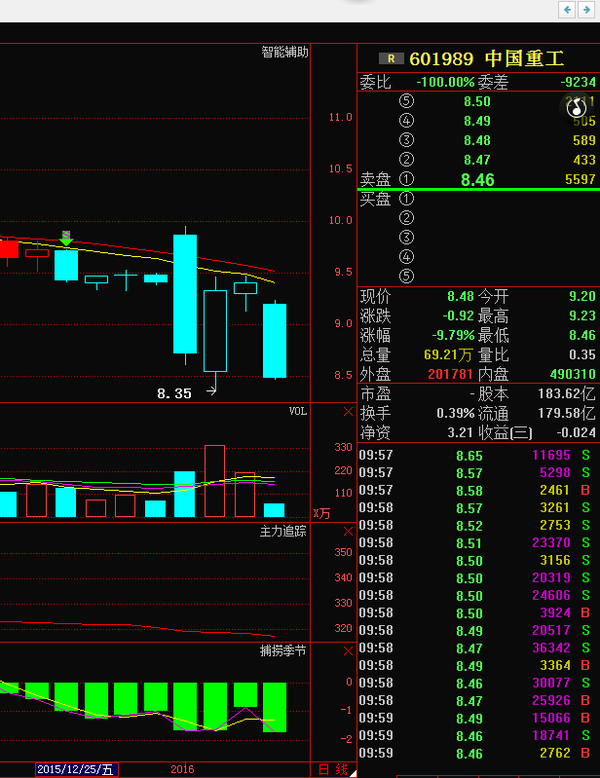Click the tallest red volume bar
Image resolution: width=600 pixels, height=778 pixels.
pos(214,481)
